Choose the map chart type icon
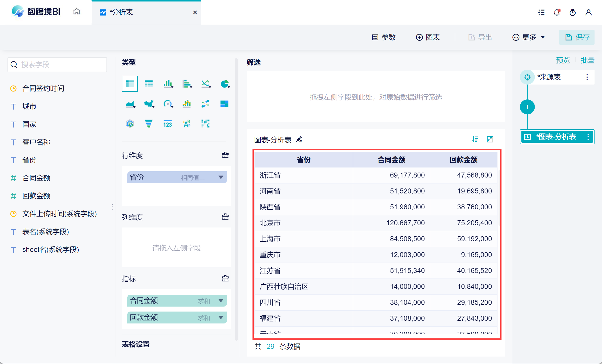602x364 pixels. click(x=149, y=104)
